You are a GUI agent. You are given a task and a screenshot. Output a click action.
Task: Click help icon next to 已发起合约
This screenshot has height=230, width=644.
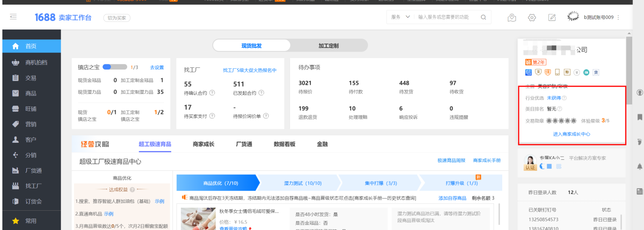coord(261,93)
